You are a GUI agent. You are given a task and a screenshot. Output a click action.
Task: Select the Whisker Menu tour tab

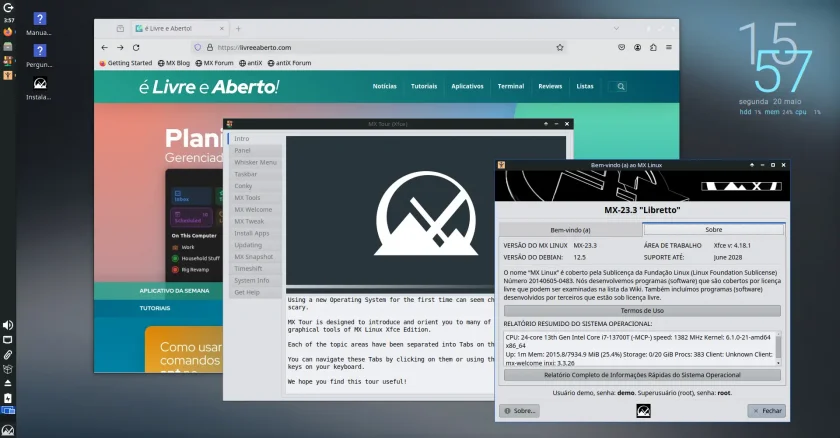[x=255, y=162]
